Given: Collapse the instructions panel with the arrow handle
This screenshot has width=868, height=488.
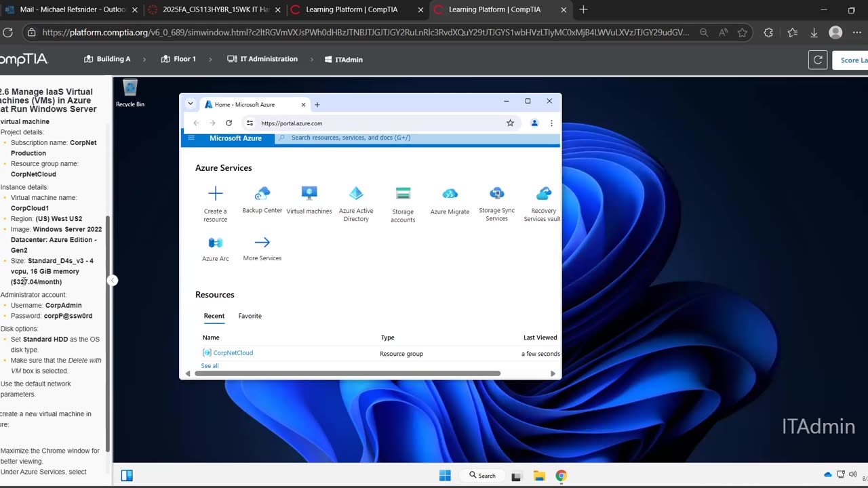Looking at the screenshot, I should 113,281.
